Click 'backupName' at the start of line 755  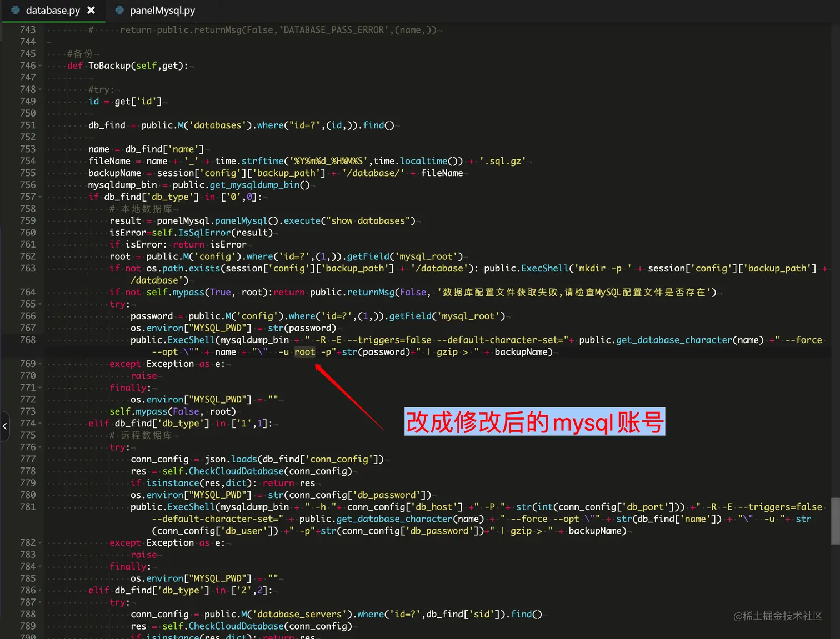(x=114, y=173)
